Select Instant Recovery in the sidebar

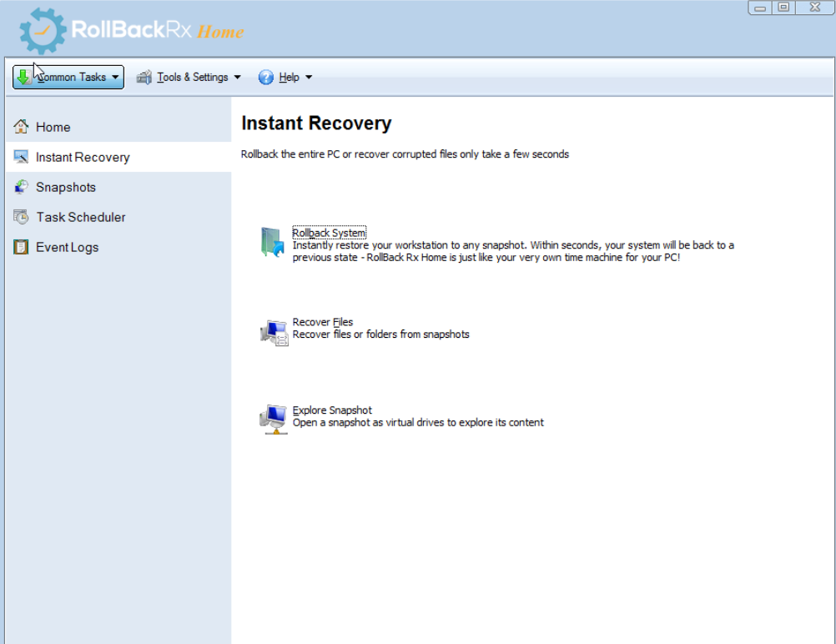click(x=118, y=157)
